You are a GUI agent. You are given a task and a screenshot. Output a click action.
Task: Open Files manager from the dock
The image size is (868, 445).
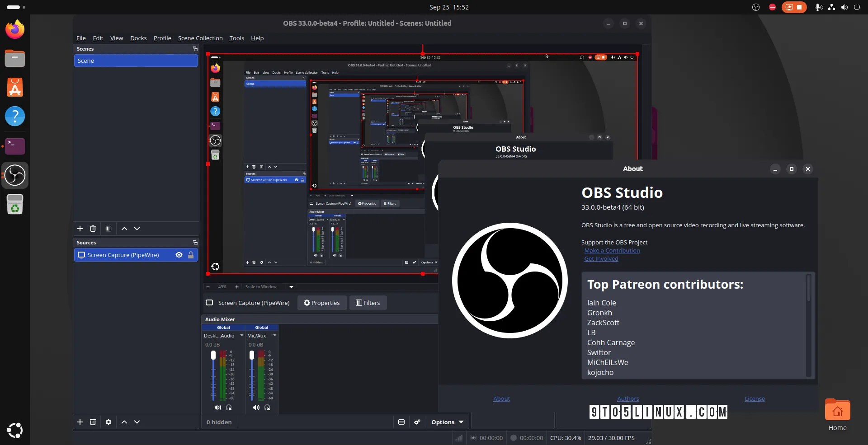coord(15,58)
